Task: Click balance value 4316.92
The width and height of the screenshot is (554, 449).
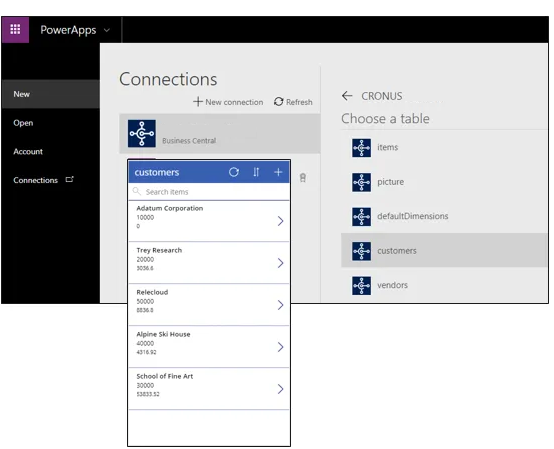Action: 146,352
